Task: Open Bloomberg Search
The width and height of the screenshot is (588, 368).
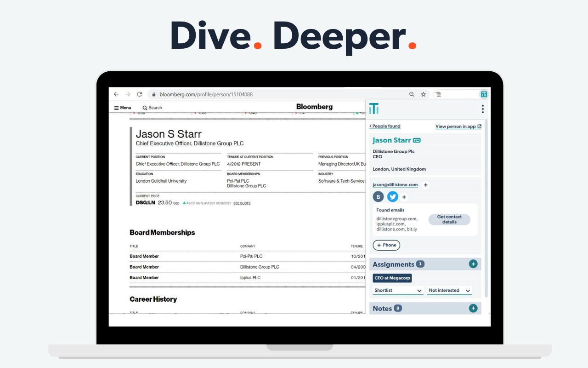Action: pos(153,108)
